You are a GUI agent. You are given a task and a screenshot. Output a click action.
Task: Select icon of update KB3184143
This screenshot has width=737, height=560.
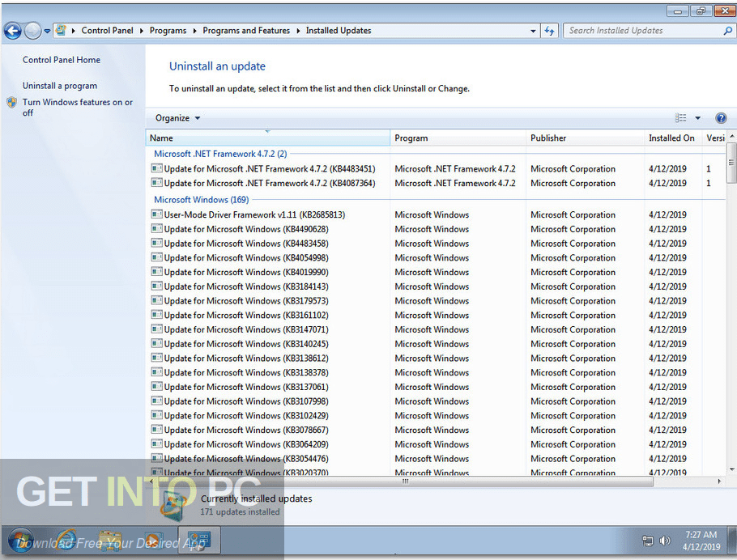tap(156, 286)
